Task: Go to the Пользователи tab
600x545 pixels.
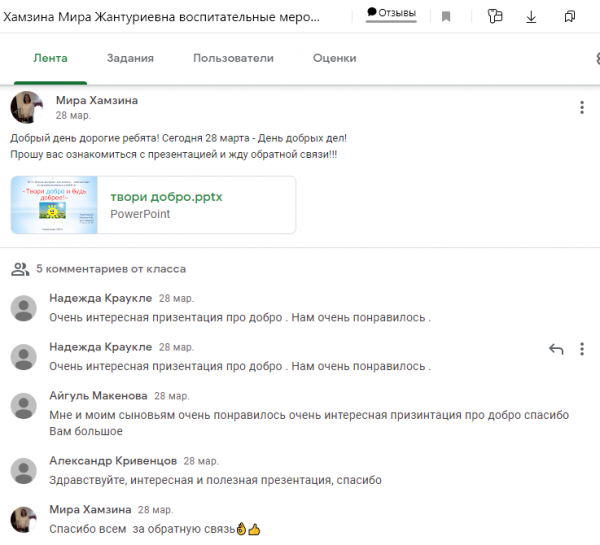Action: click(x=233, y=58)
